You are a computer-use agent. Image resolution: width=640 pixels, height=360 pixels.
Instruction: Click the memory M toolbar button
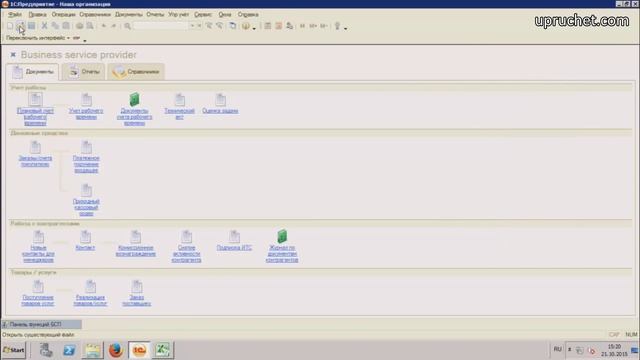click(302, 26)
